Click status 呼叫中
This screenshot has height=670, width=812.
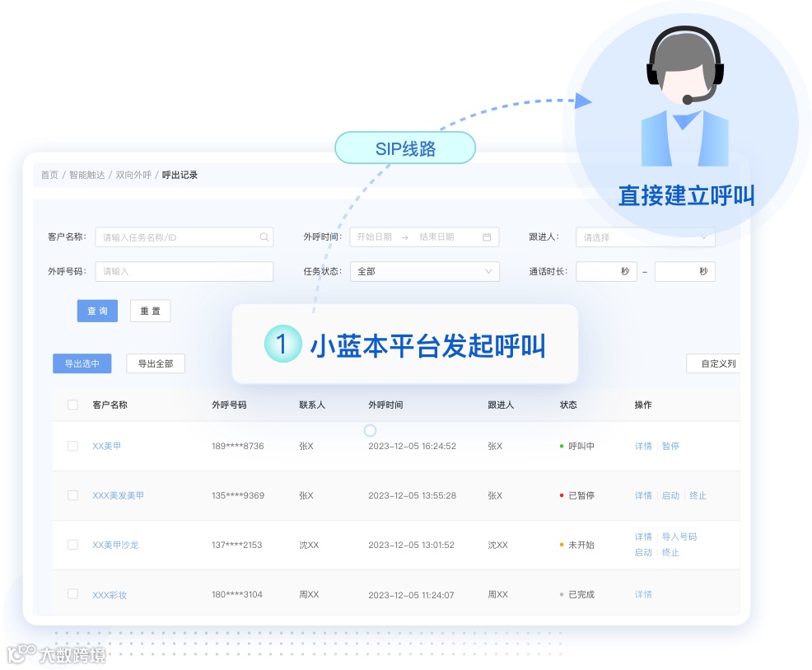(x=581, y=446)
